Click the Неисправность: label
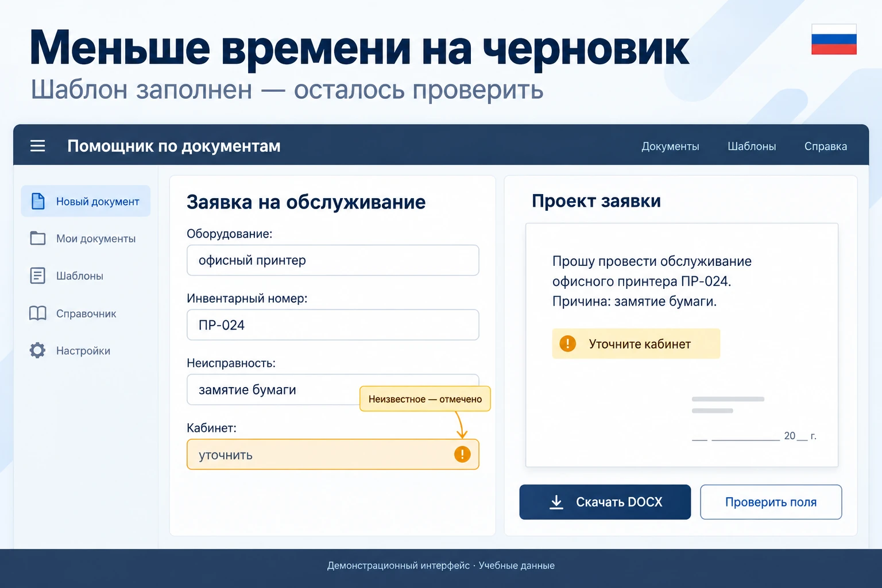 (x=231, y=363)
